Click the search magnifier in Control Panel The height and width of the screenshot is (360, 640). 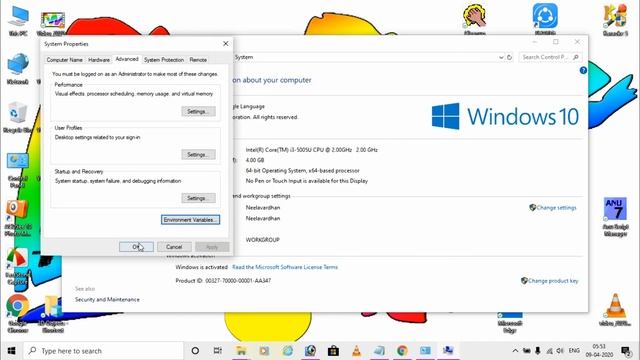(x=576, y=57)
